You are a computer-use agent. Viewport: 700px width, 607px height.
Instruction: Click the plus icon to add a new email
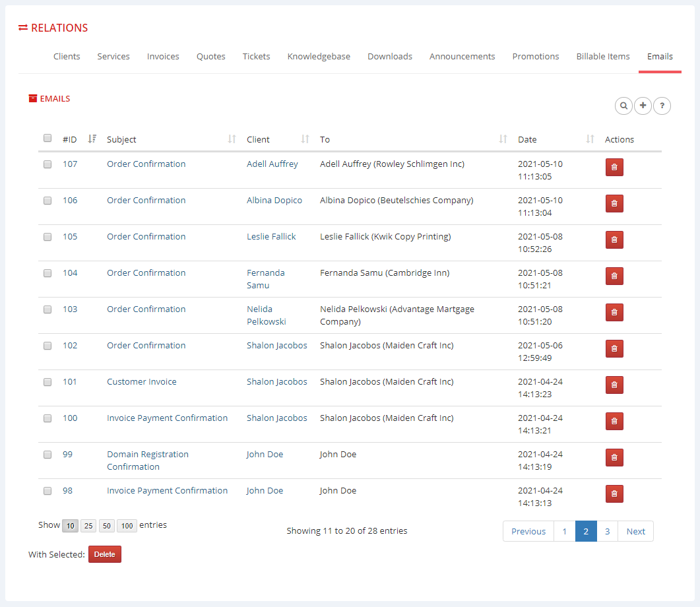coord(643,106)
